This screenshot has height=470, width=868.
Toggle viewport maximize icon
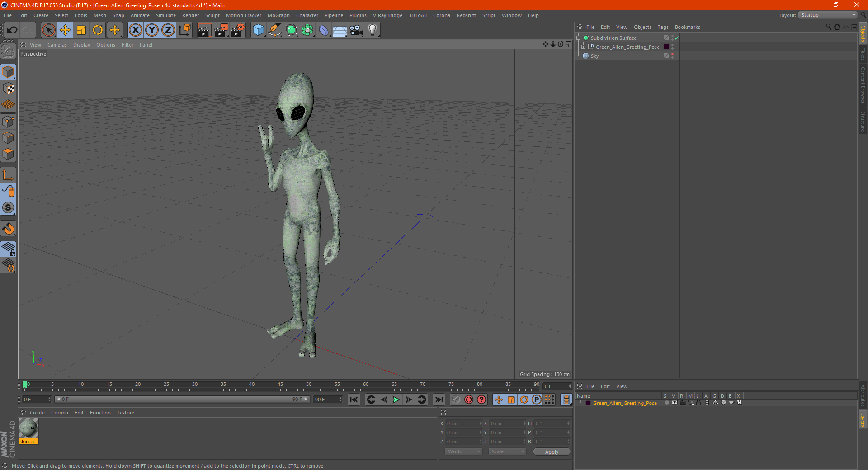(568, 44)
